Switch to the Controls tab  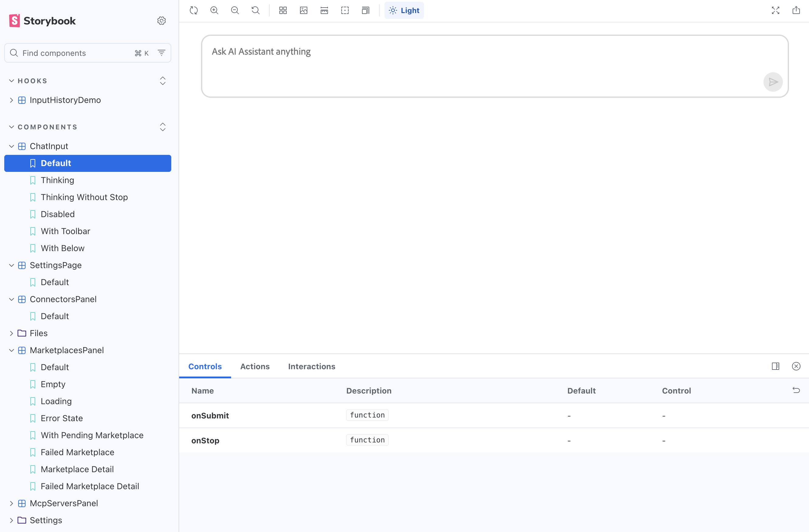205,367
